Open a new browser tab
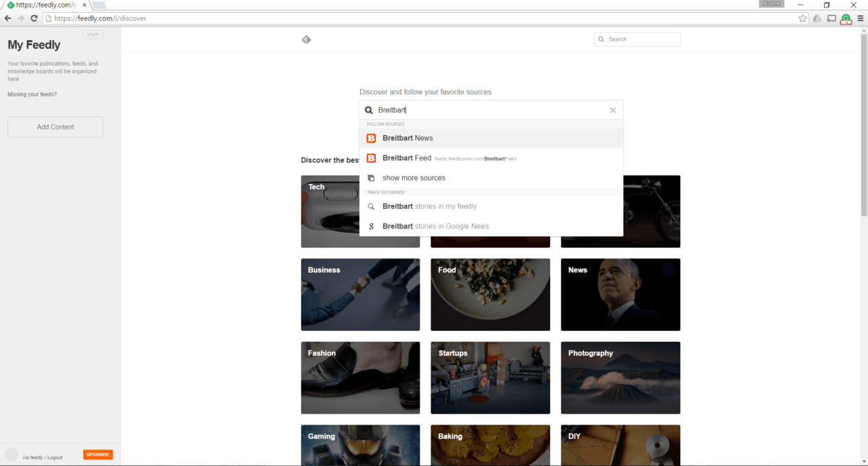The width and height of the screenshot is (868, 466). click(x=98, y=5)
